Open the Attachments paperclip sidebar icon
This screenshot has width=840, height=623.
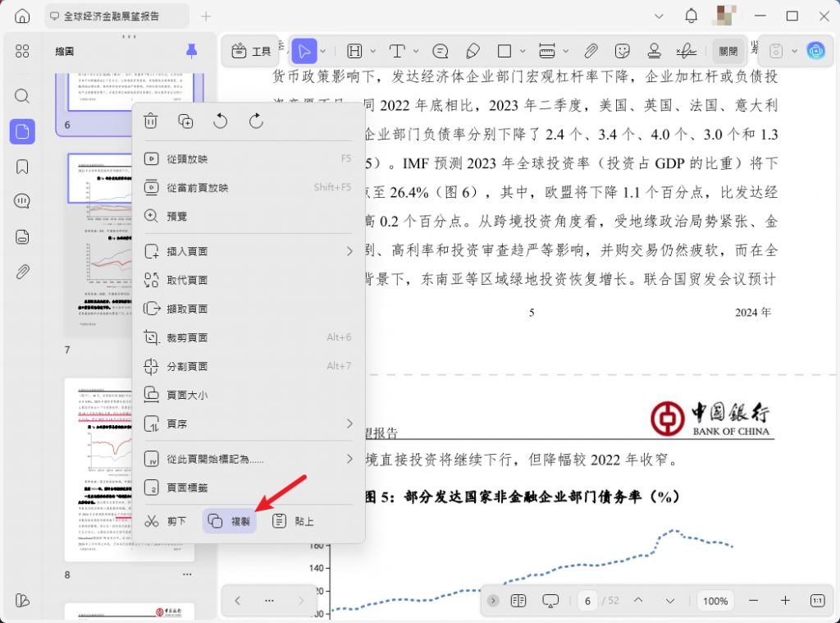pyautogui.click(x=22, y=272)
